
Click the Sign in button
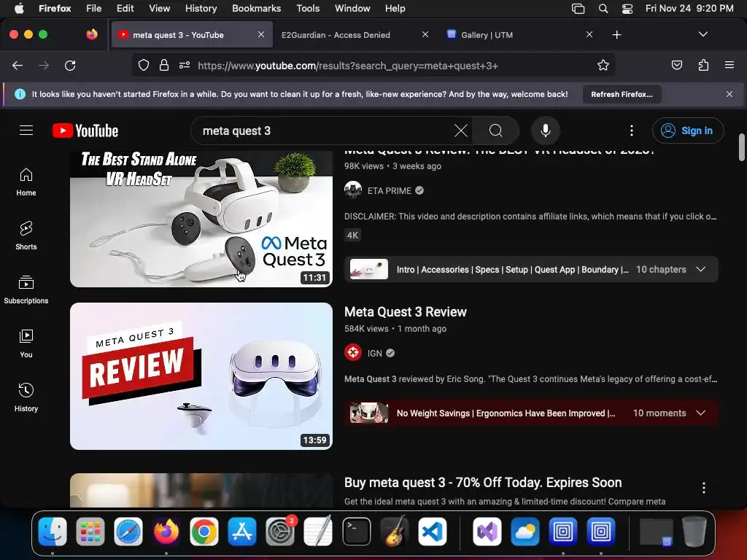[x=688, y=131]
